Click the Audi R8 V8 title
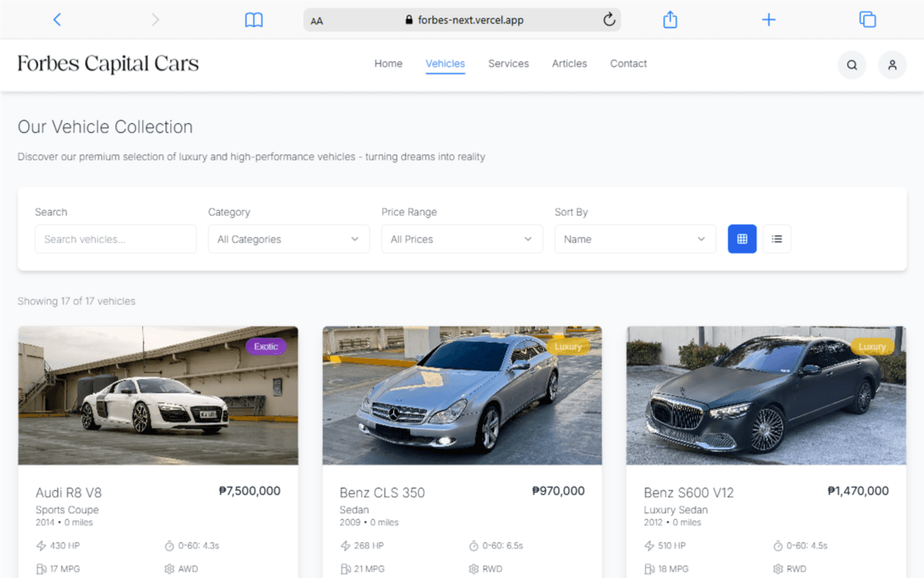 point(68,492)
